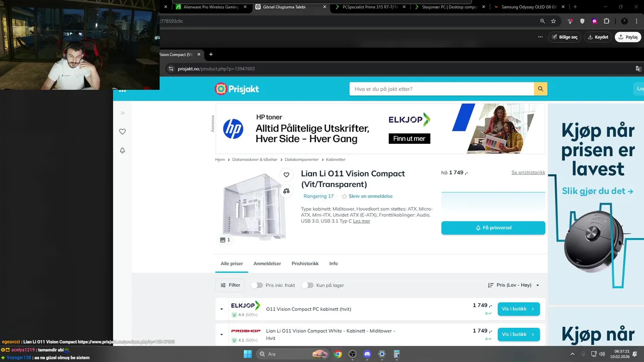The width and height of the screenshot is (644, 362).
Task: Open the Windows Start menu
Action: (248, 354)
